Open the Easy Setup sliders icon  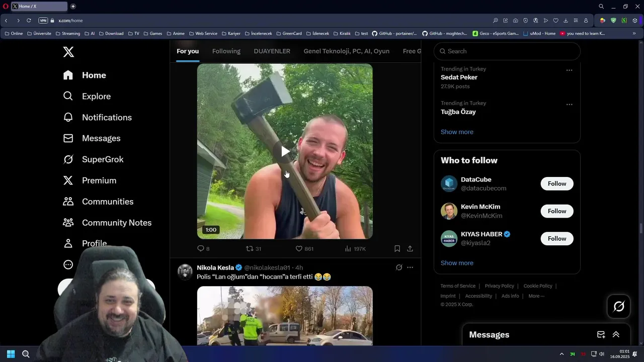[576, 21]
